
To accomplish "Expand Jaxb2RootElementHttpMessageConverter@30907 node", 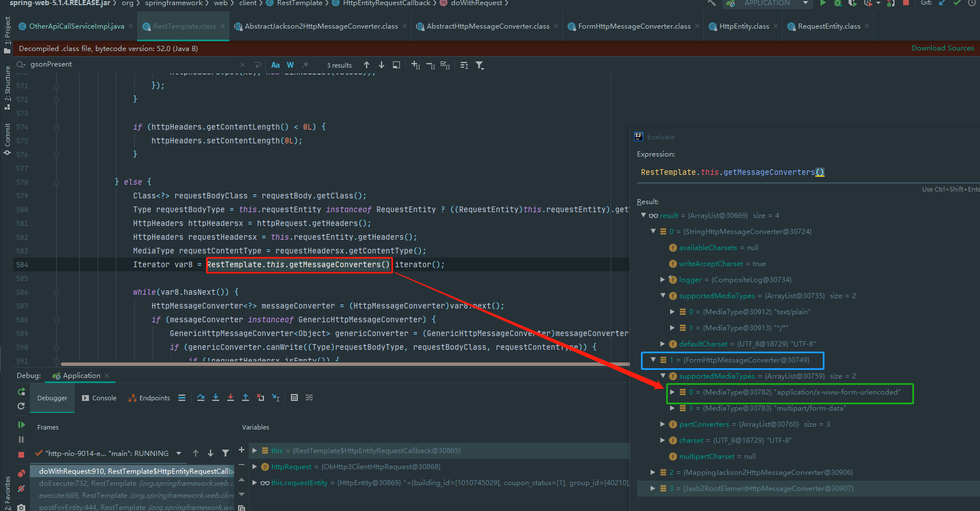I will pos(653,488).
